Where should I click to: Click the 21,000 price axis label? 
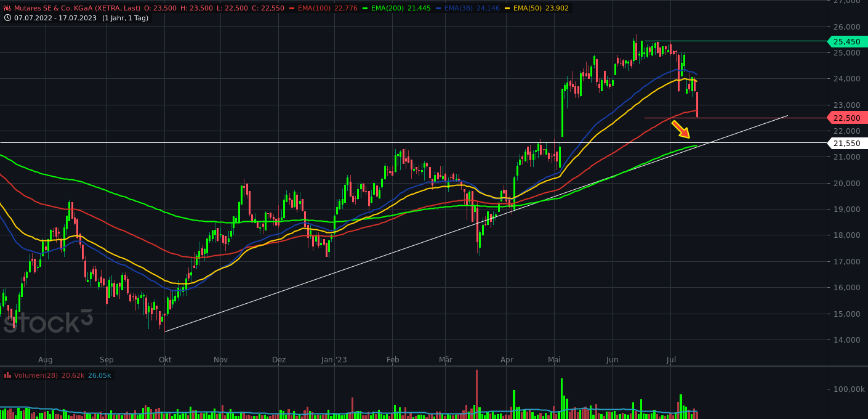point(846,157)
